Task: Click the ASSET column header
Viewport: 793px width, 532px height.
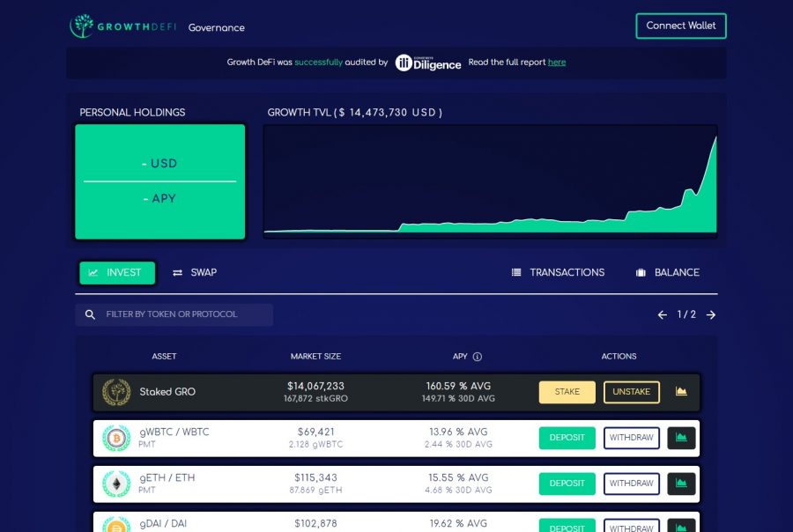Action: click(165, 357)
